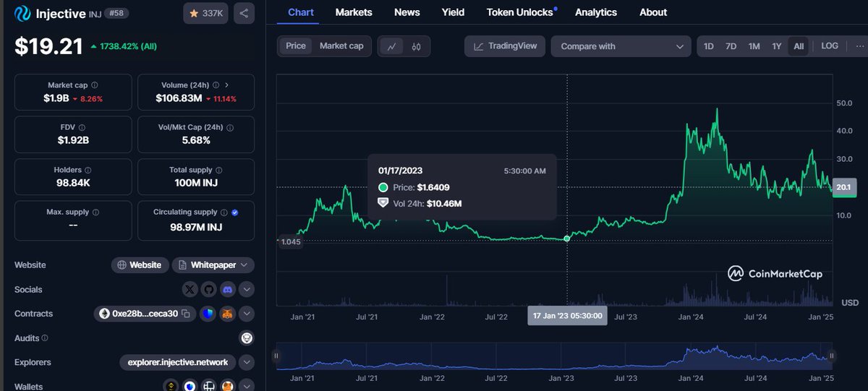Open the TradingView chart button
The height and width of the screenshot is (391, 868).
(505, 46)
